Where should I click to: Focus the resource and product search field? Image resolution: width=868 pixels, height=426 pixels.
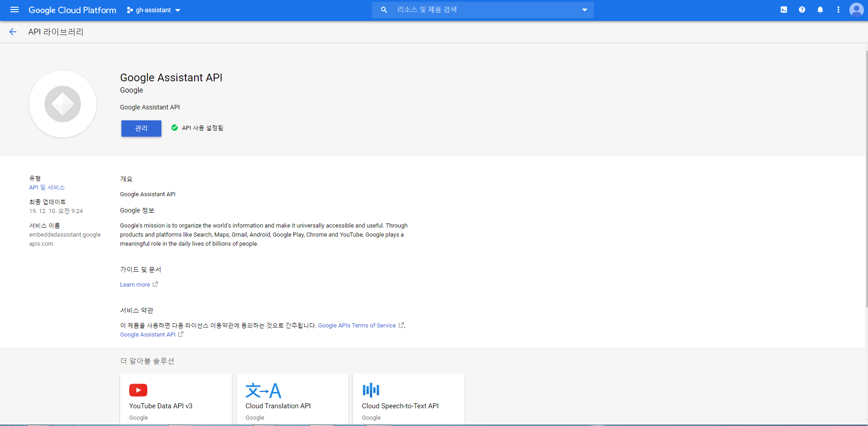482,10
